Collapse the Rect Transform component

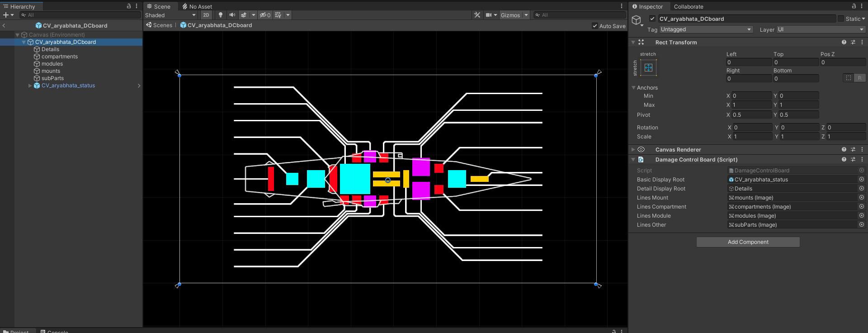(x=633, y=42)
